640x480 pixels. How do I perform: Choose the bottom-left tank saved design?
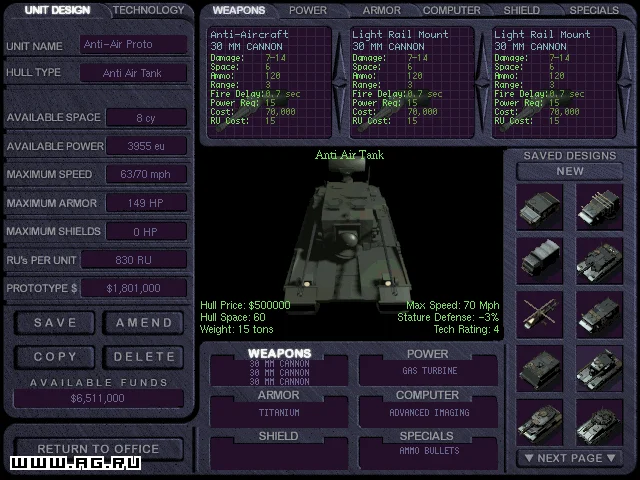540,423
